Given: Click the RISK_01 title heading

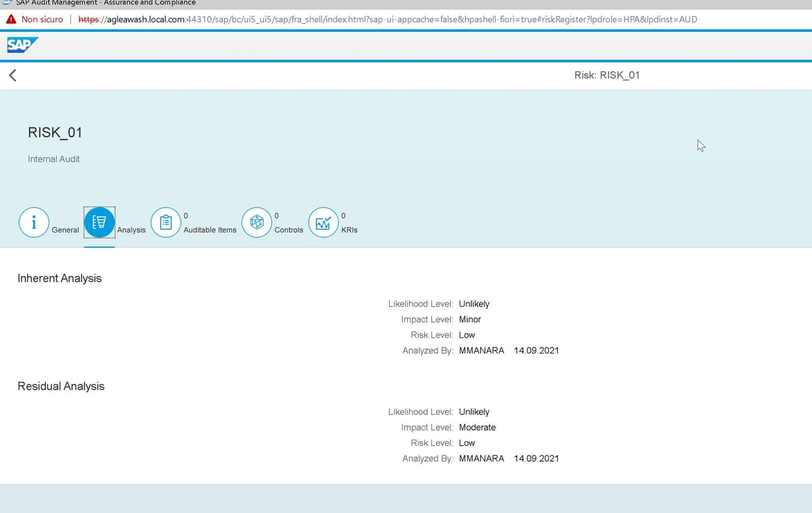Looking at the screenshot, I should (x=55, y=132).
